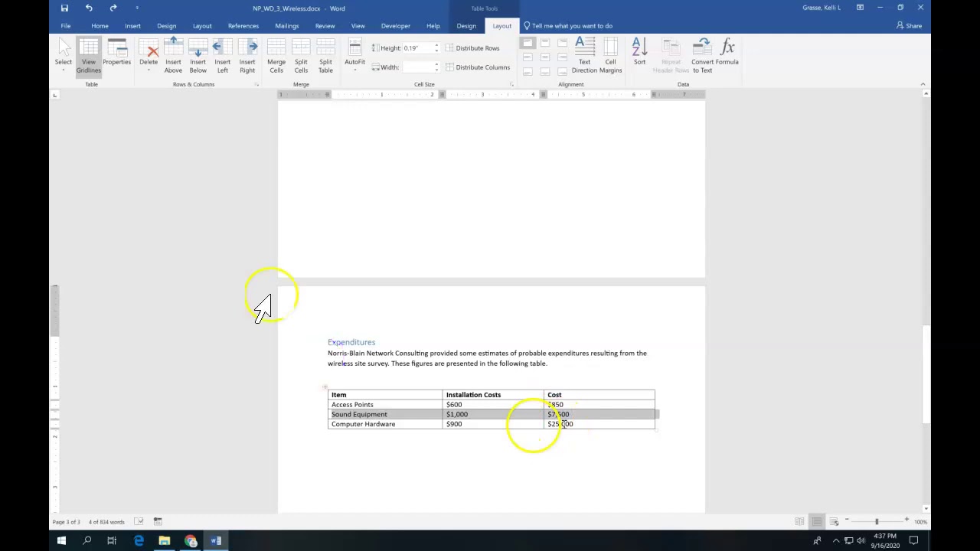The height and width of the screenshot is (551, 980).
Task: Click the Zoom Out minus button
Action: point(847,521)
